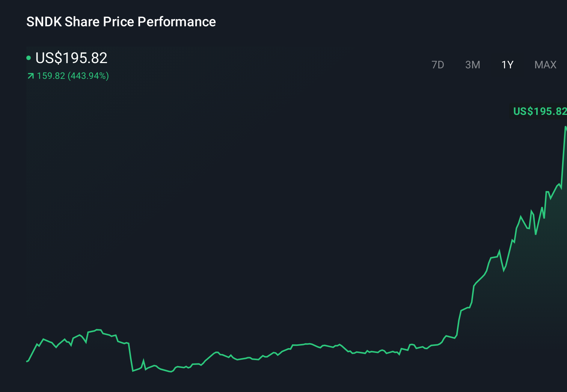
Task: Select the 7D time range
Action: click(438, 65)
